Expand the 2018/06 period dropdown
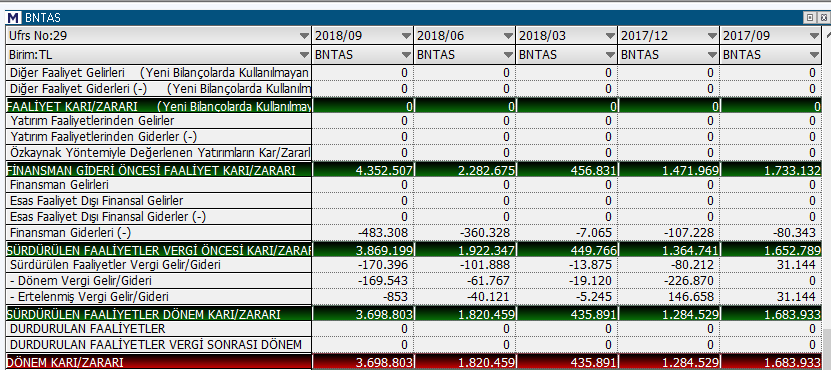The image size is (831, 370). 508,36
